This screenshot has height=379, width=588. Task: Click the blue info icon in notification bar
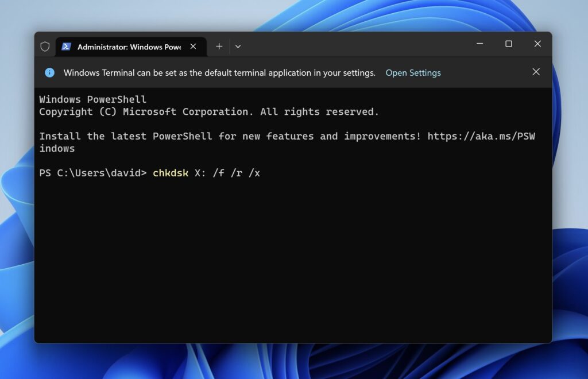50,72
